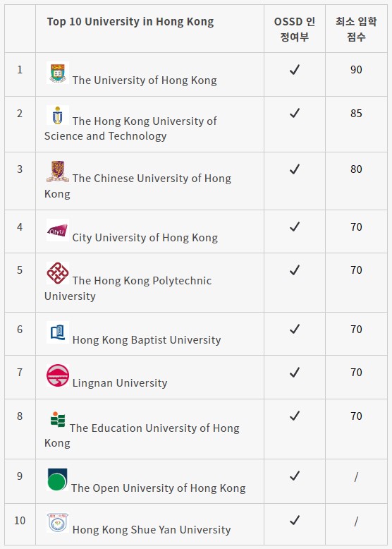Click the Education University green logo
This screenshot has width=392, height=549.
(58, 419)
